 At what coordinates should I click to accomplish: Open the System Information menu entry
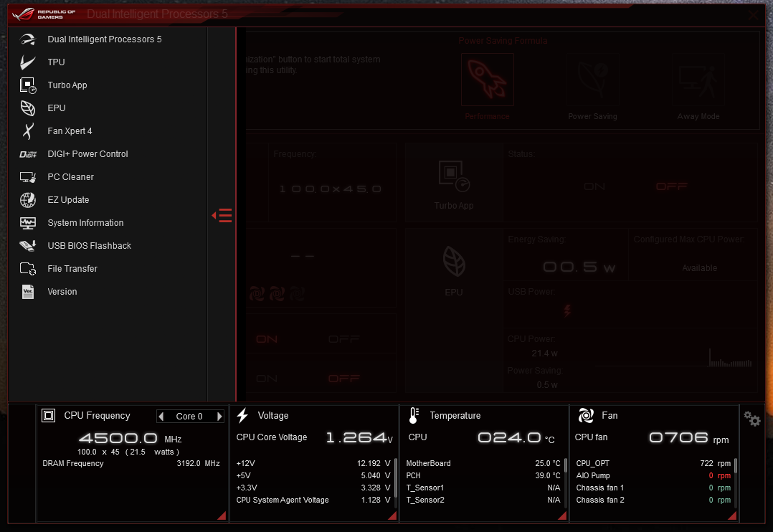[x=86, y=223]
